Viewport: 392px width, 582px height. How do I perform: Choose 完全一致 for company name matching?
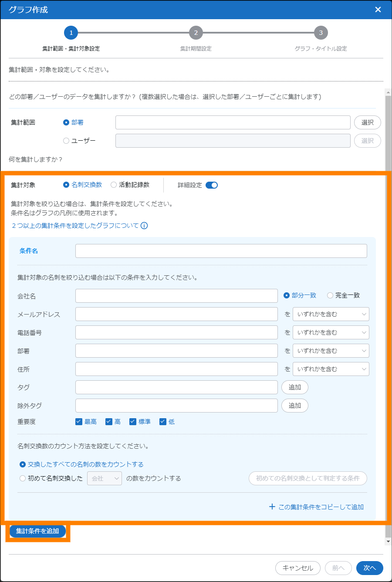pos(330,295)
